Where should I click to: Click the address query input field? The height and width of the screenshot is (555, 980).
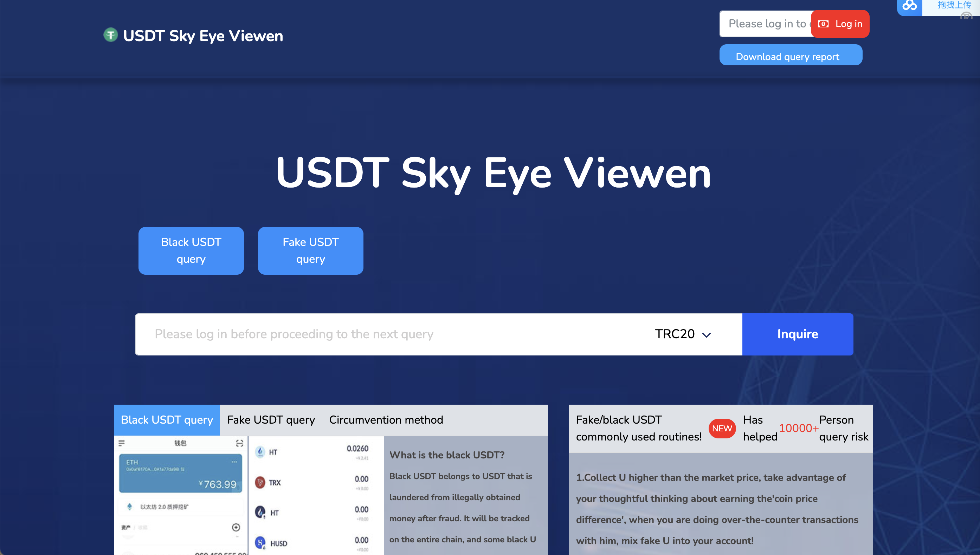pyautogui.click(x=381, y=334)
